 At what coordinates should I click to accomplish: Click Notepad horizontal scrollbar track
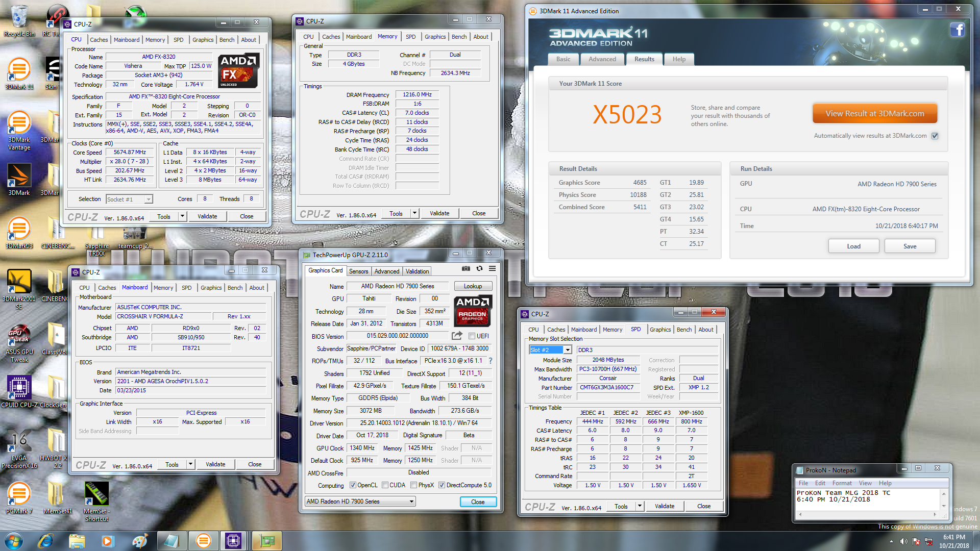click(868, 514)
